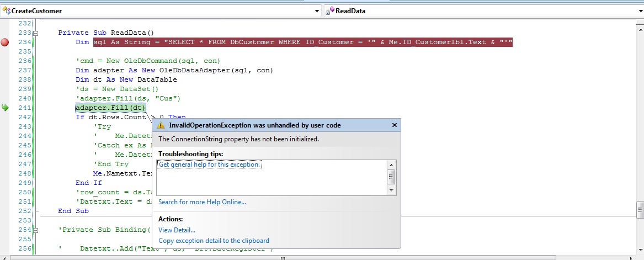Click 'Dim adapter As New OleDbDataAdapter(sql, con)' line
Screen dimensions: 644x260
pos(174,70)
